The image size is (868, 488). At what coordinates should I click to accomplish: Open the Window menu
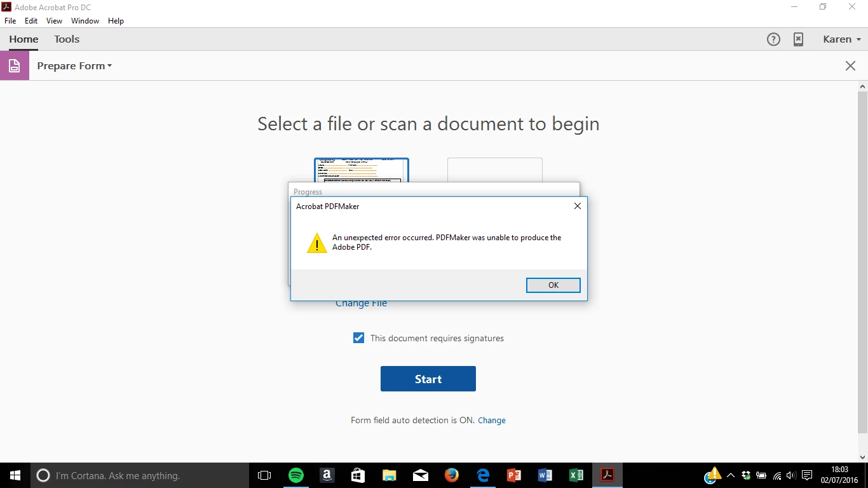coord(85,21)
